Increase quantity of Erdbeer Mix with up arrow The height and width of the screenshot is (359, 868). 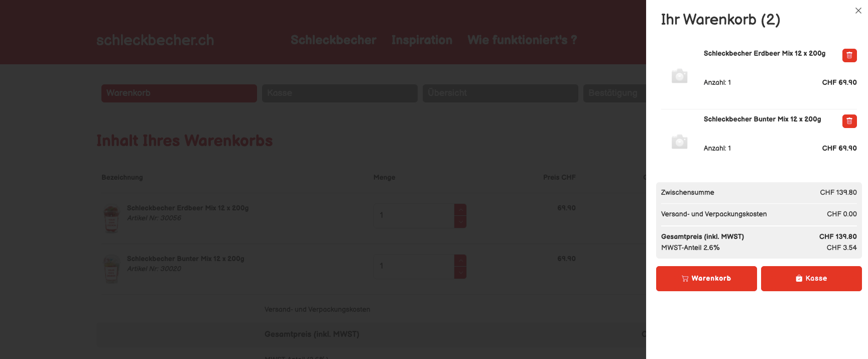click(x=460, y=209)
